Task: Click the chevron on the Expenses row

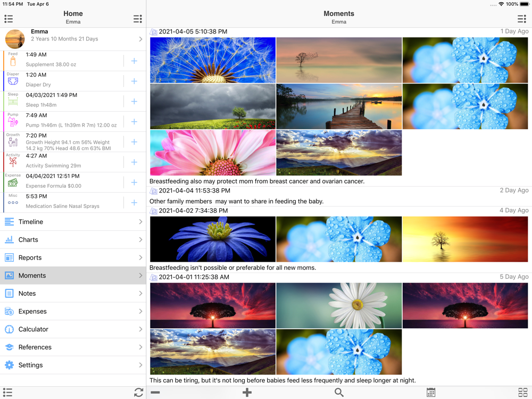Action: click(x=140, y=311)
